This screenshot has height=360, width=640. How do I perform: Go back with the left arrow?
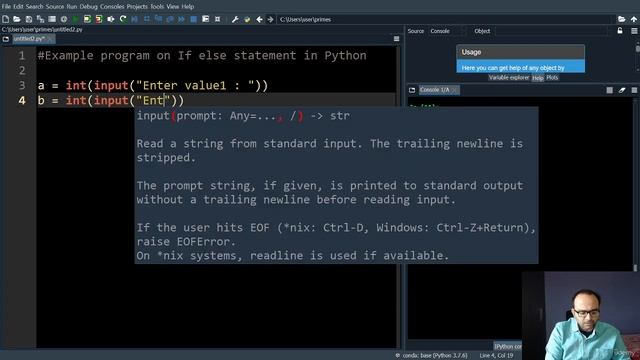[259, 19]
